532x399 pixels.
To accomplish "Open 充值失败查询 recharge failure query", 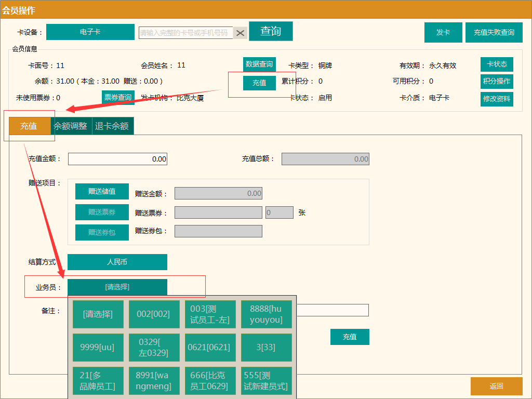I will point(494,32).
